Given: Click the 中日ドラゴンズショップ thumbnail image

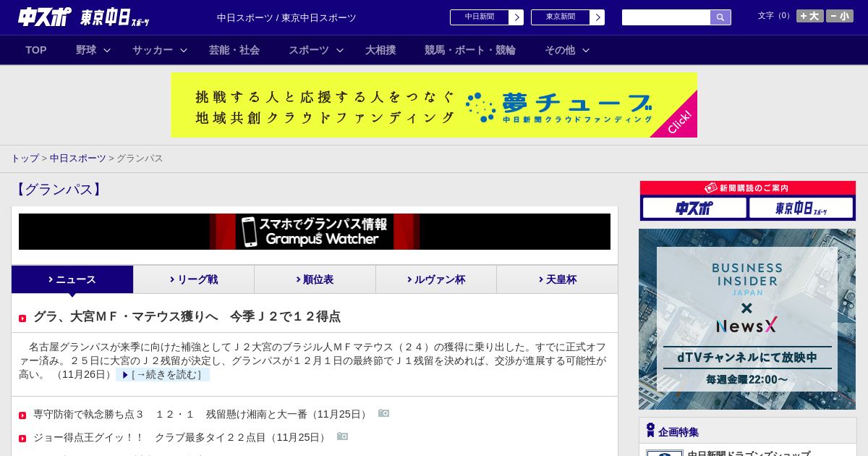Looking at the screenshot, I should pos(664,453).
